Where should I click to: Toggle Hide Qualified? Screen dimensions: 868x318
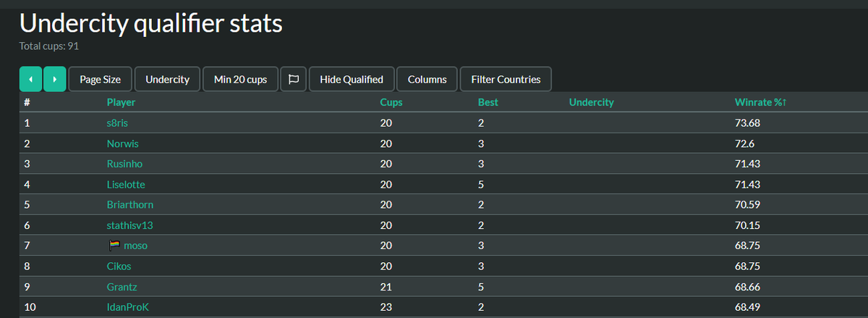pyautogui.click(x=352, y=79)
